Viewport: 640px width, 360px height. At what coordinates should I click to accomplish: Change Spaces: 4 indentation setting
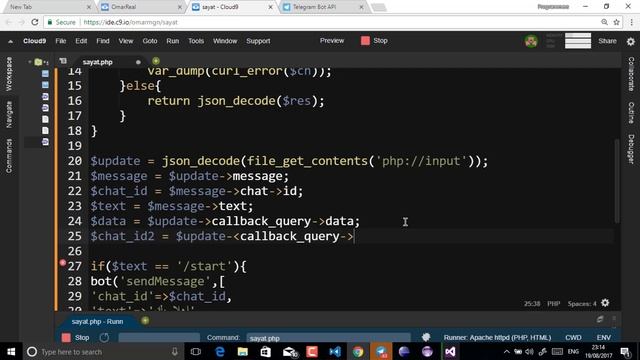(x=582, y=304)
